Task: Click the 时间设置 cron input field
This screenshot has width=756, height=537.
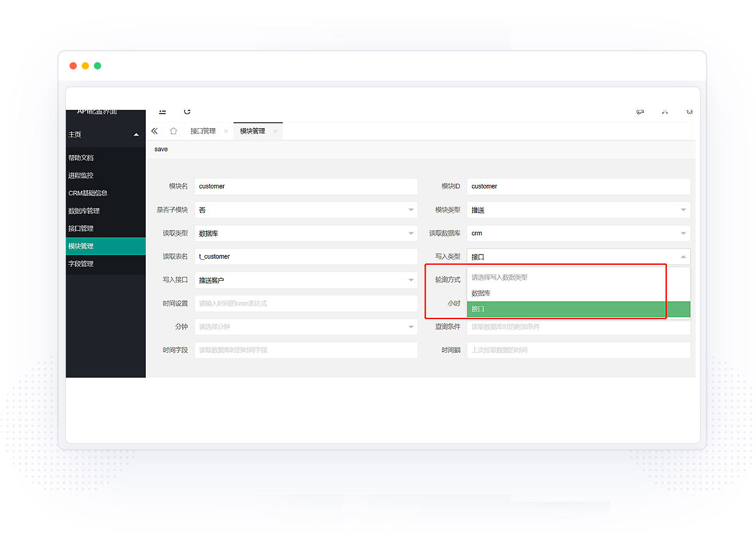Action: point(306,303)
